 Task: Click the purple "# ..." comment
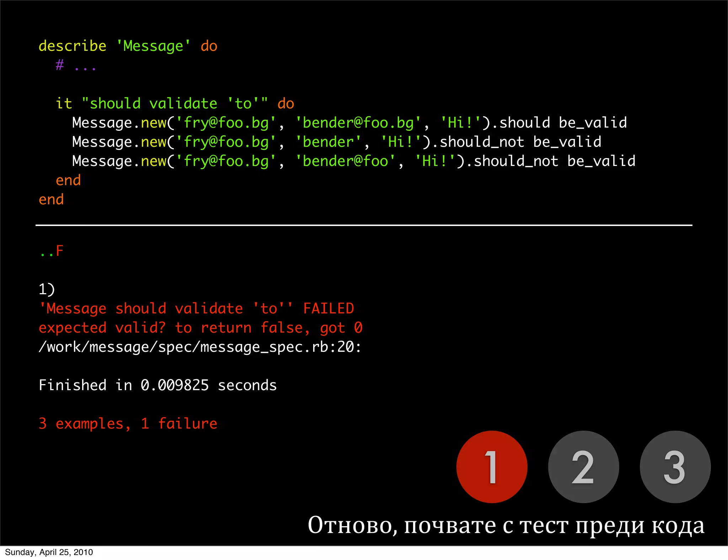coord(76,65)
